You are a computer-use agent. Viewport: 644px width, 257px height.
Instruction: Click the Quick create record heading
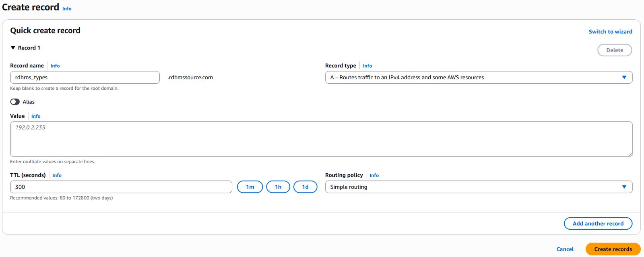tap(45, 31)
